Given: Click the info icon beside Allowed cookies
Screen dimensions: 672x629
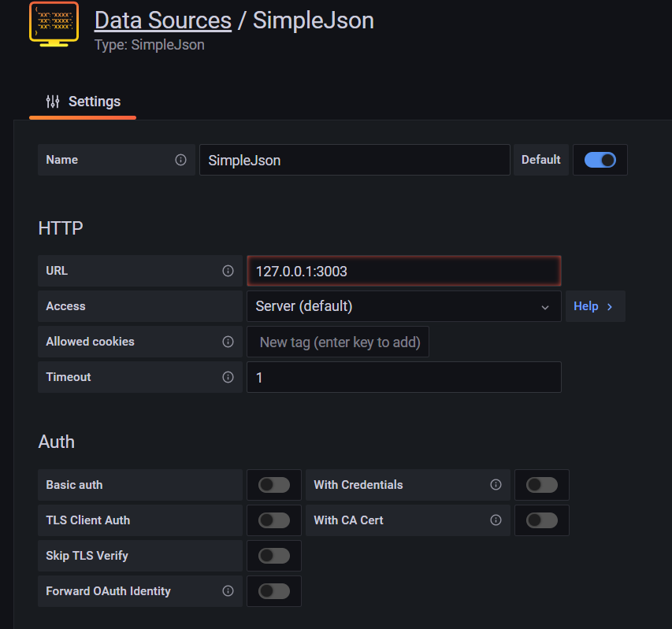Looking at the screenshot, I should click(x=228, y=341).
